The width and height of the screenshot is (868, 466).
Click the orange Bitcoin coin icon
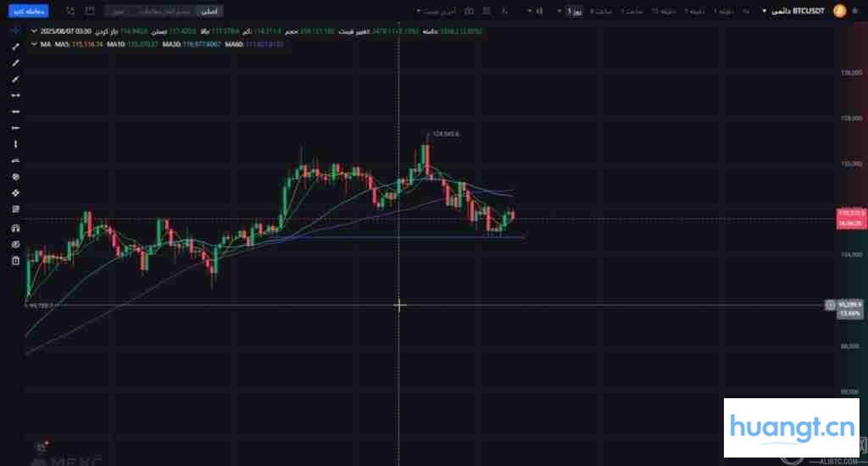(839, 11)
